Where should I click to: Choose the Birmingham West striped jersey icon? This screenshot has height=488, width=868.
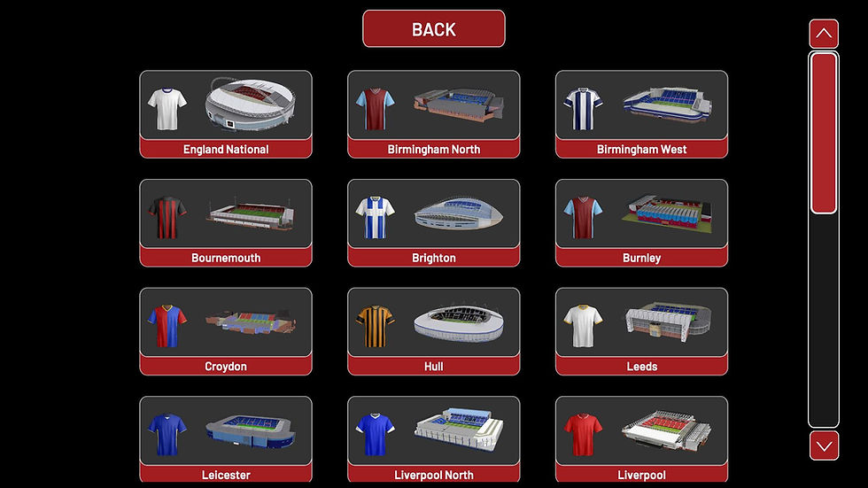tap(583, 108)
